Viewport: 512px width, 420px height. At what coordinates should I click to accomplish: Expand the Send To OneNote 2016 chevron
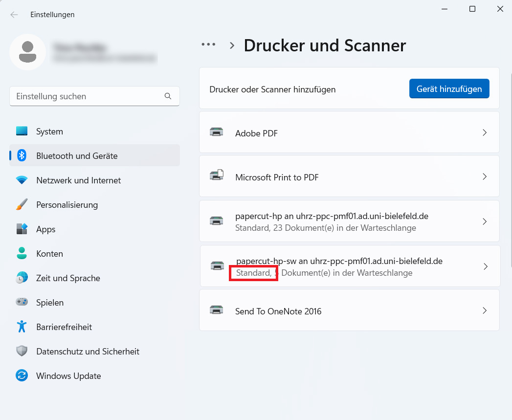[485, 310]
